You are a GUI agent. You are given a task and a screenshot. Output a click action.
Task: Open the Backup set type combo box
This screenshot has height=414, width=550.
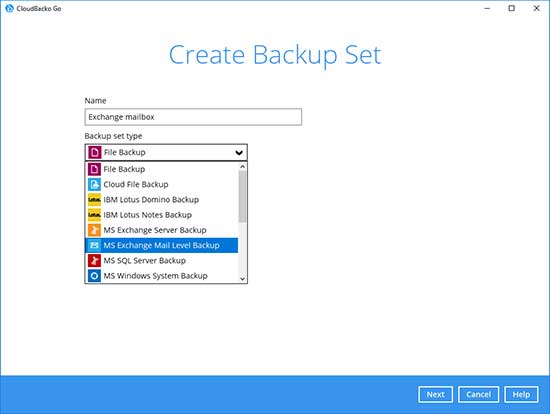[x=166, y=152]
